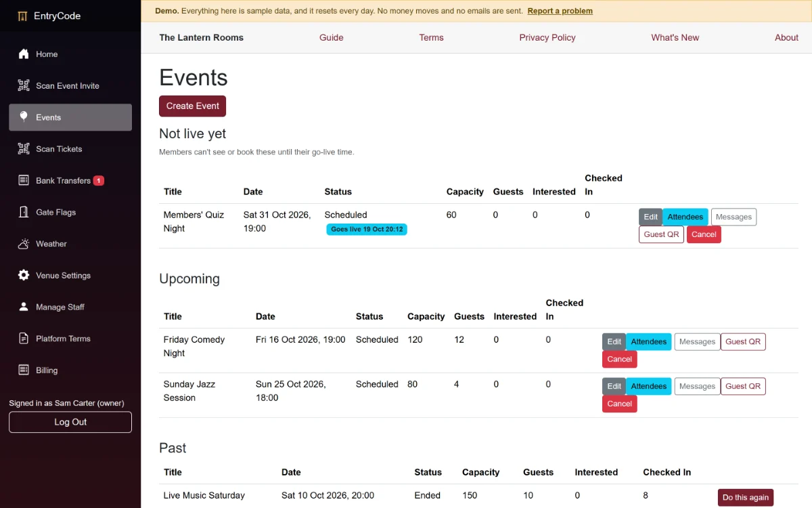Screen dimensions: 812x508
Task: View Attendees for Friday Comedy Night
Action: (649, 341)
